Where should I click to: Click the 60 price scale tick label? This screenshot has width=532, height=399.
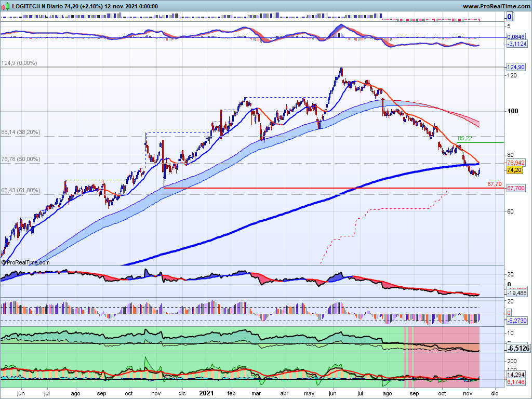510,211
